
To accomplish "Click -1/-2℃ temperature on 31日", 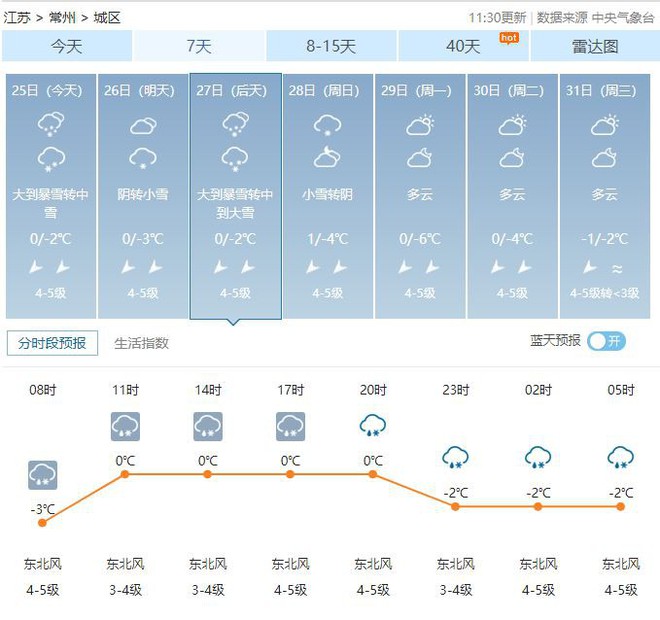I will pos(605,239).
